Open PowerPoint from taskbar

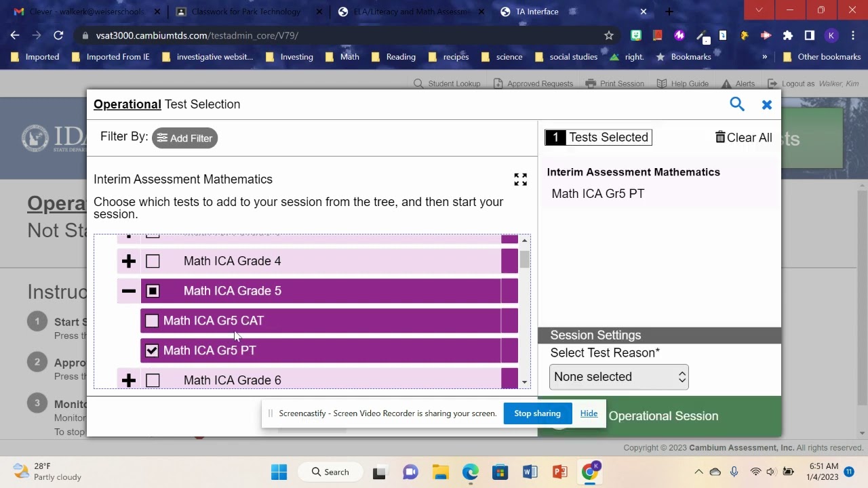coord(559,472)
